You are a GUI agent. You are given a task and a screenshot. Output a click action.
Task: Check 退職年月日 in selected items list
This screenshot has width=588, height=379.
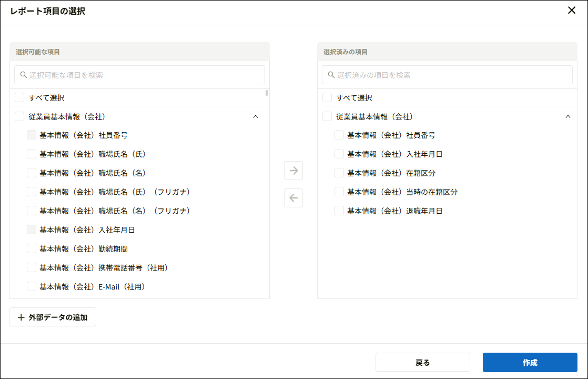pyautogui.click(x=339, y=211)
